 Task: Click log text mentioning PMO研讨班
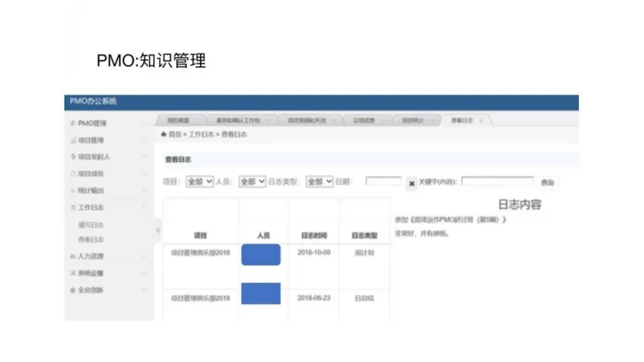(x=451, y=219)
